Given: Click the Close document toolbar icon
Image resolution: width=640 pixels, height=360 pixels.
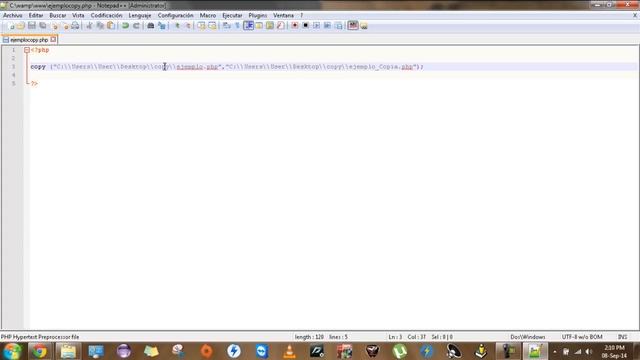Looking at the screenshot, I should (x=54, y=26).
